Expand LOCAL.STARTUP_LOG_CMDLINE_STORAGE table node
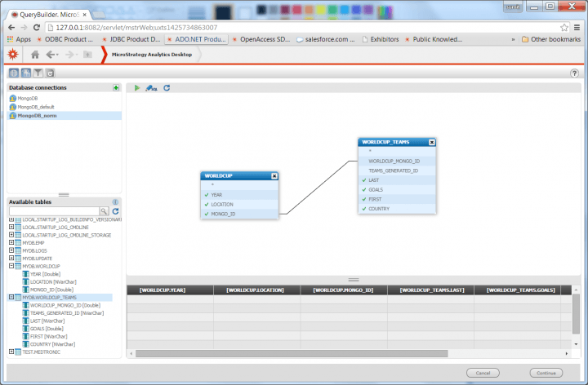The image size is (588, 385). pyautogui.click(x=11, y=235)
